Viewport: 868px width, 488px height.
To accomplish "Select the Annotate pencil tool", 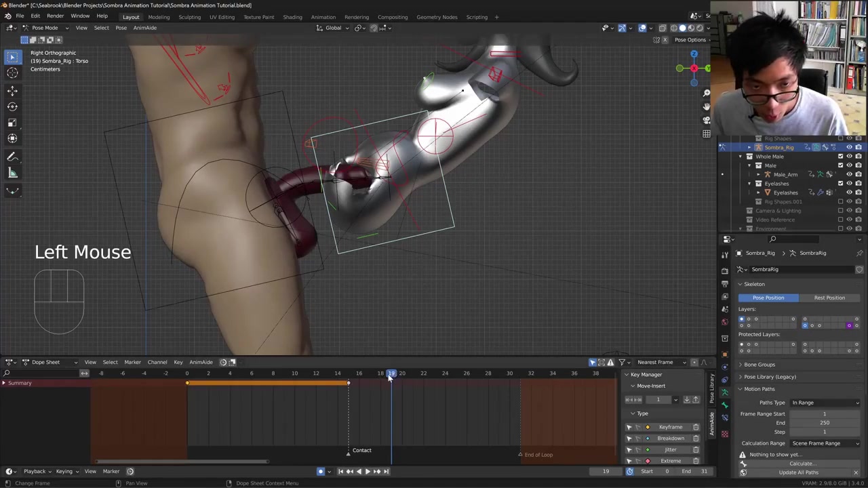I will point(12,157).
